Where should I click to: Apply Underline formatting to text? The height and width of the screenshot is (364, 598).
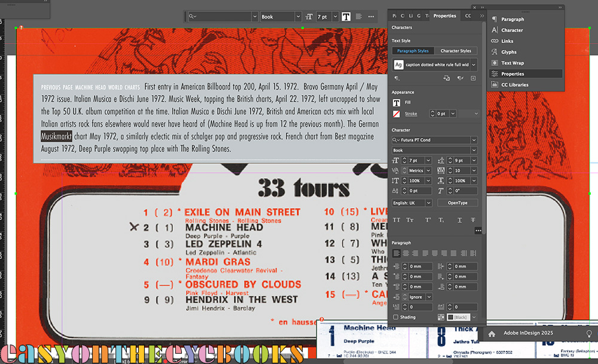tap(459, 220)
